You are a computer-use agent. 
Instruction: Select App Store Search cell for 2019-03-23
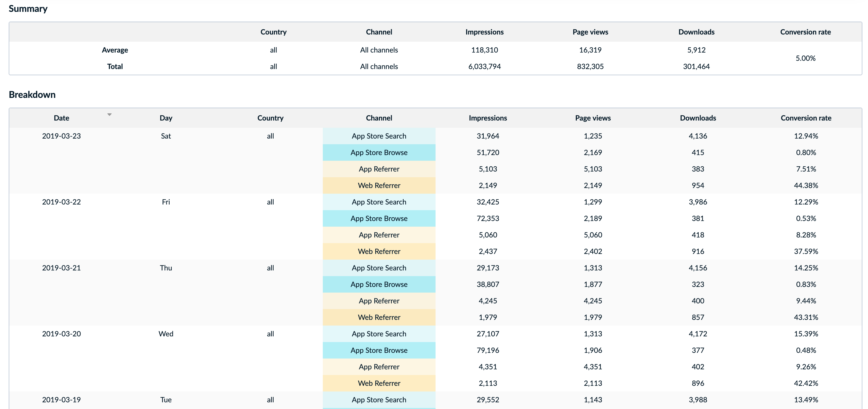click(x=379, y=136)
